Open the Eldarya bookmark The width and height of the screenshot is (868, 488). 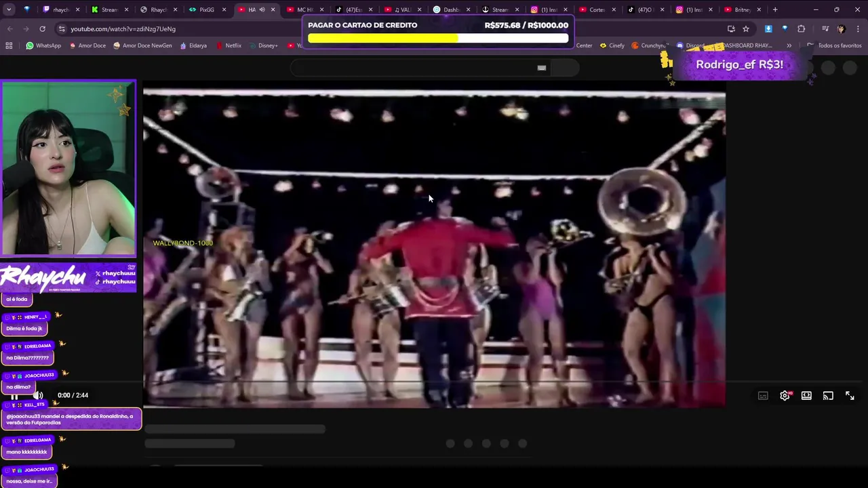tap(193, 45)
